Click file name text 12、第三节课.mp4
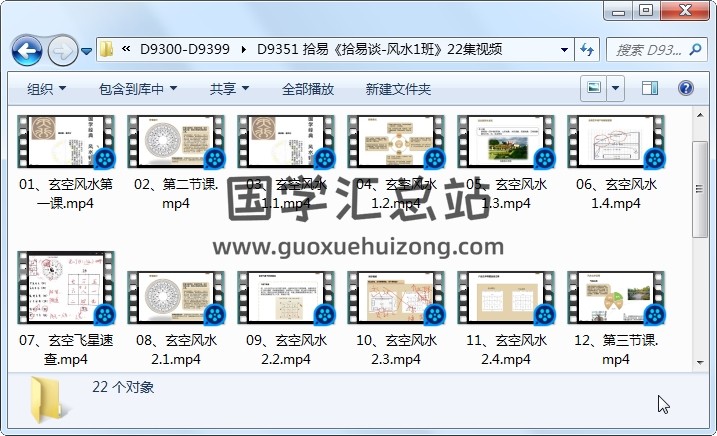717x436 pixels. [x=616, y=350]
